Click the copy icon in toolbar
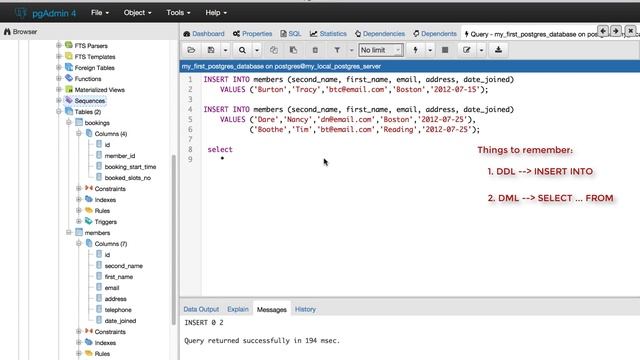Image resolution: width=640 pixels, height=360 pixels. coord(273,50)
